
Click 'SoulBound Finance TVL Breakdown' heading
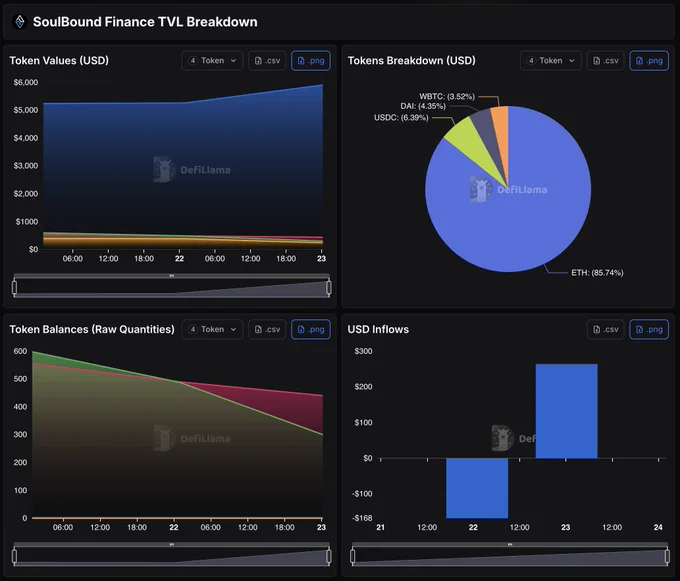[145, 22]
